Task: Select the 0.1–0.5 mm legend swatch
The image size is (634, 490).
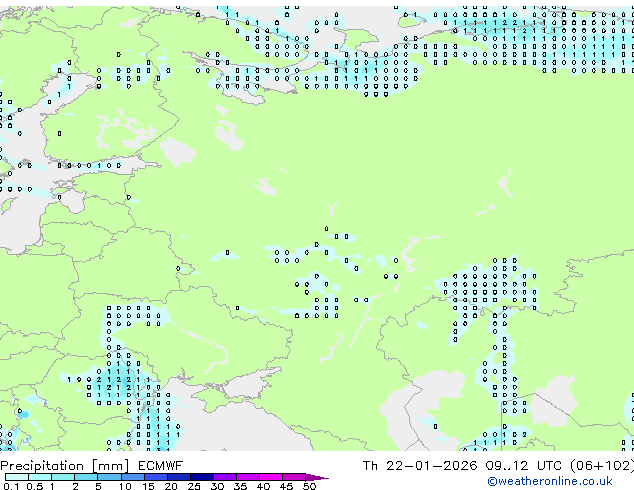Action: pos(17,477)
